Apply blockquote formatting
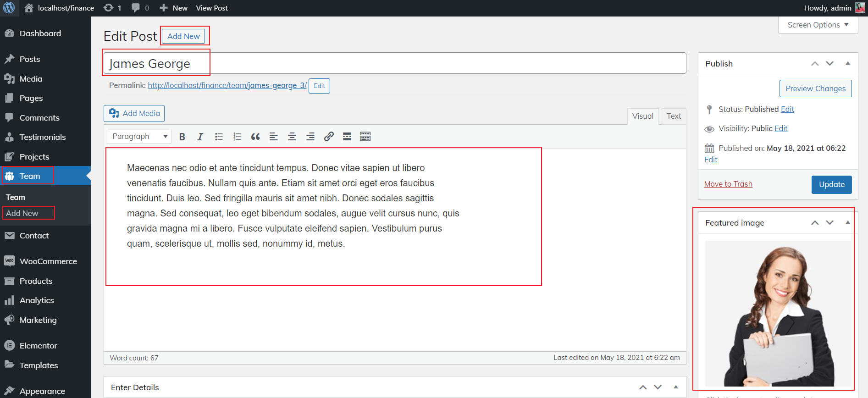 [255, 137]
